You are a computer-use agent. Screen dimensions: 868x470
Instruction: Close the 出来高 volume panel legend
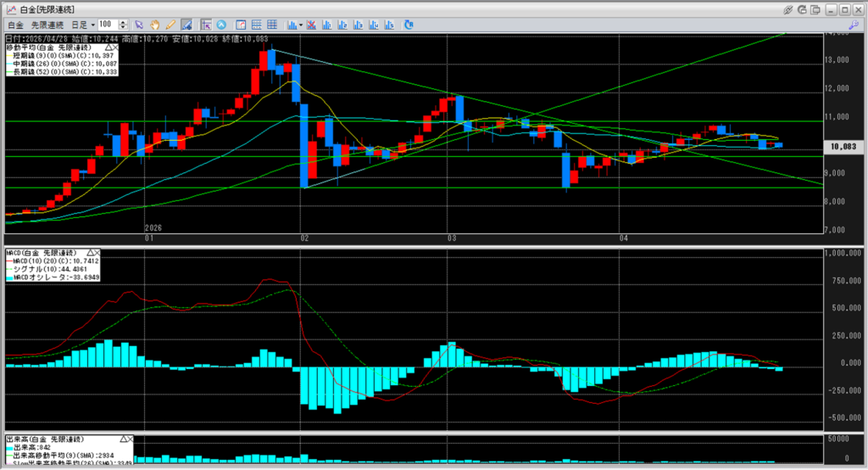point(129,439)
